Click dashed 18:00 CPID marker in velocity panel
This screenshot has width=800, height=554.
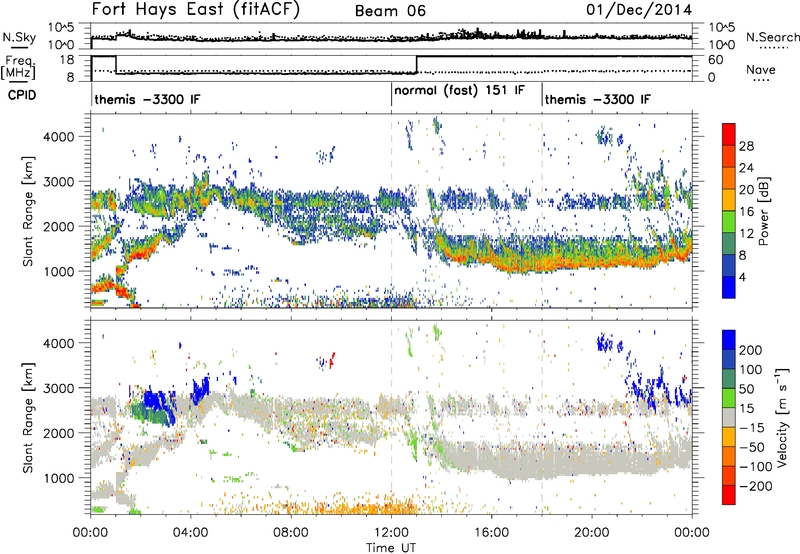(x=542, y=417)
